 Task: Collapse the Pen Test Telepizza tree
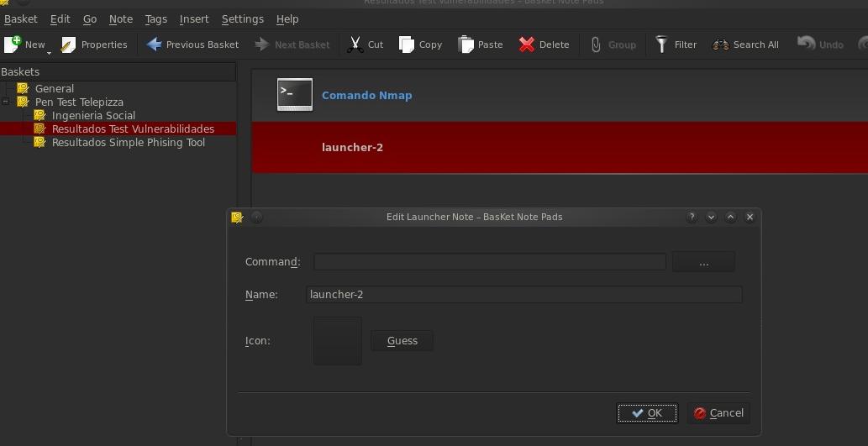tap(6, 102)
